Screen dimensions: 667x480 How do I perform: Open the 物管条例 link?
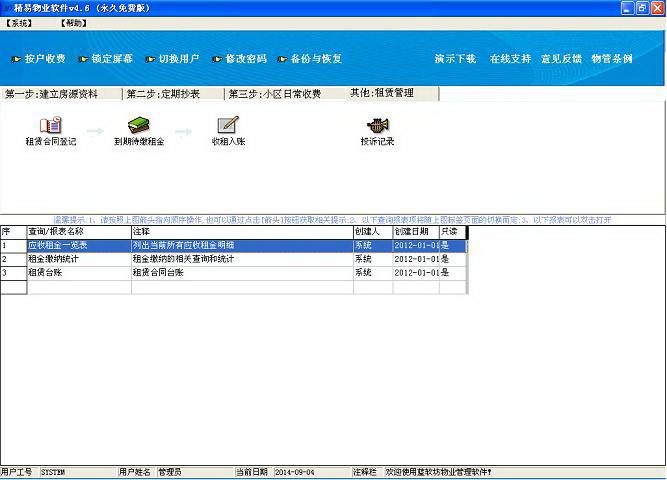(612, 59)
